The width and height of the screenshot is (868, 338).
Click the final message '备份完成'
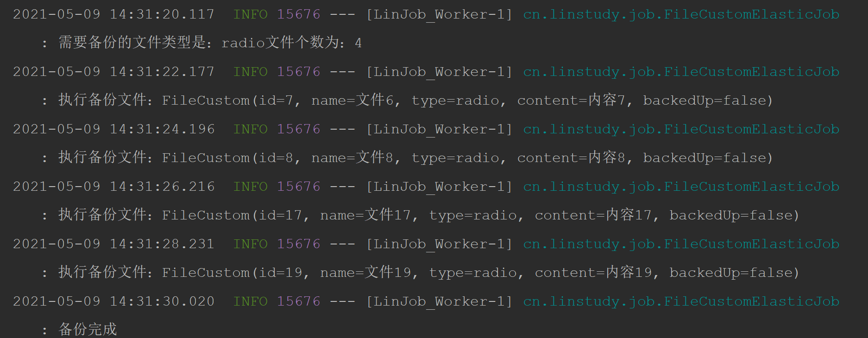(88, 329)
